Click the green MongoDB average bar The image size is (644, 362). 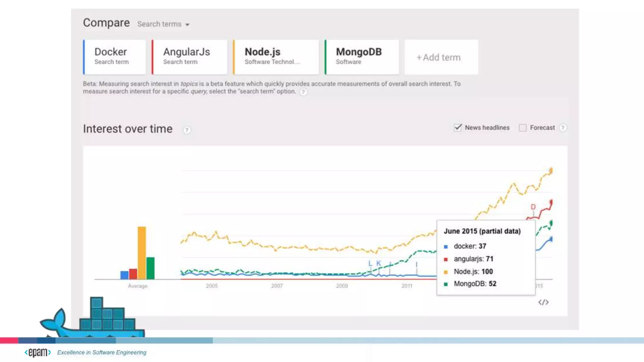[x=151, y=268]
